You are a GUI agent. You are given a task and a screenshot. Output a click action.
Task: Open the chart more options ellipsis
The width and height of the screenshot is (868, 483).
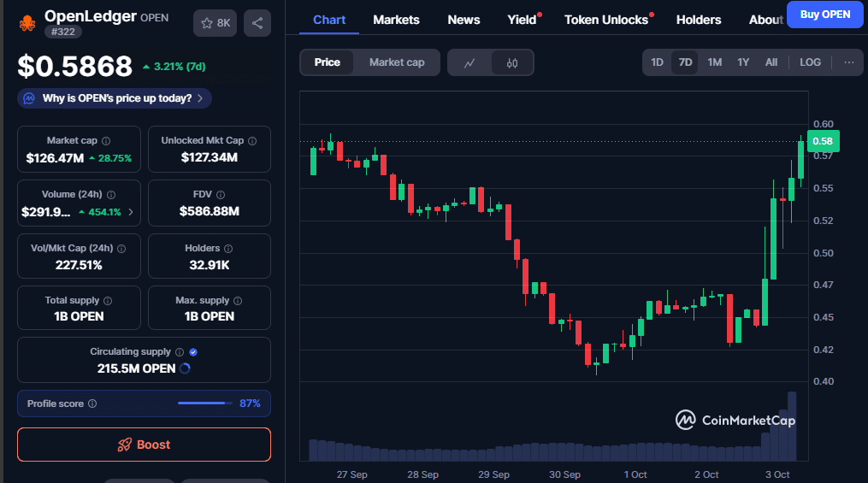[849, 62]
